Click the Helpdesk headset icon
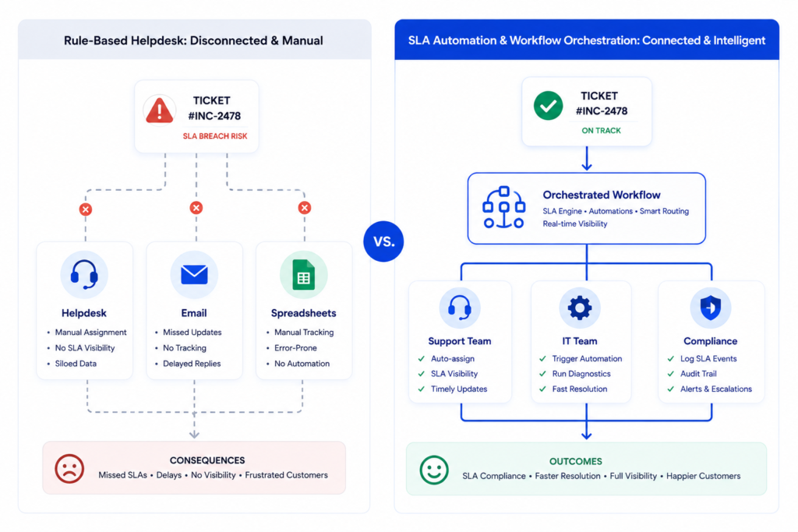Screen dimensions: 798x532 pos(84,275)
